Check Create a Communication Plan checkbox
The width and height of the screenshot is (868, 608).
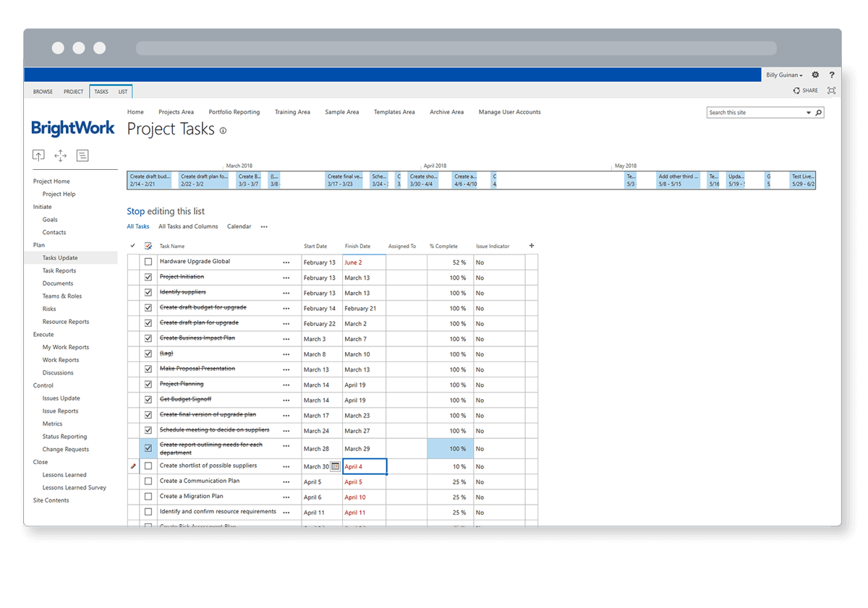tap(148, 481)
